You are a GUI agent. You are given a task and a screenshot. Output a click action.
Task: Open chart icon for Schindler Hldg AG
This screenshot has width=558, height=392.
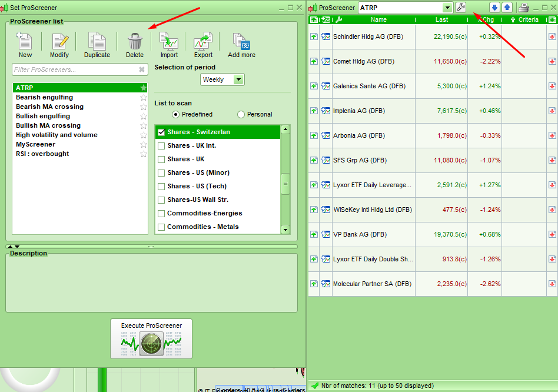tap(325, 36)
